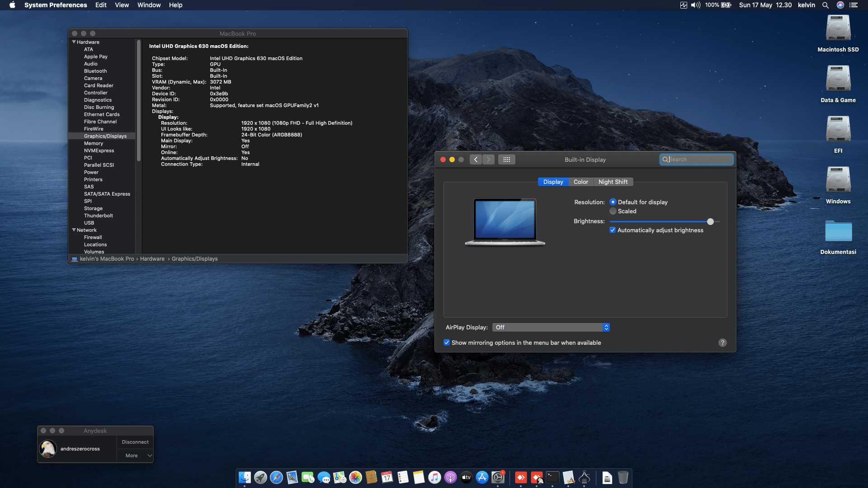Screen dimensions: 868x488
Task: Open Notes in the dock
Action: tap(419, 478)
